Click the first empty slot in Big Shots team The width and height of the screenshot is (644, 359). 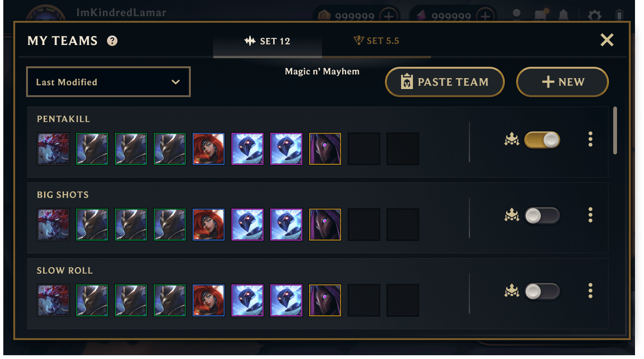pyautogui.click(x=364, y=224)
